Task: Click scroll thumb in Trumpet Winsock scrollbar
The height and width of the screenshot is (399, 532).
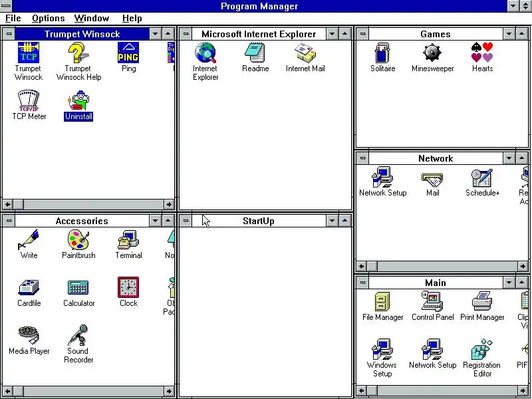Action: point(19,205)
